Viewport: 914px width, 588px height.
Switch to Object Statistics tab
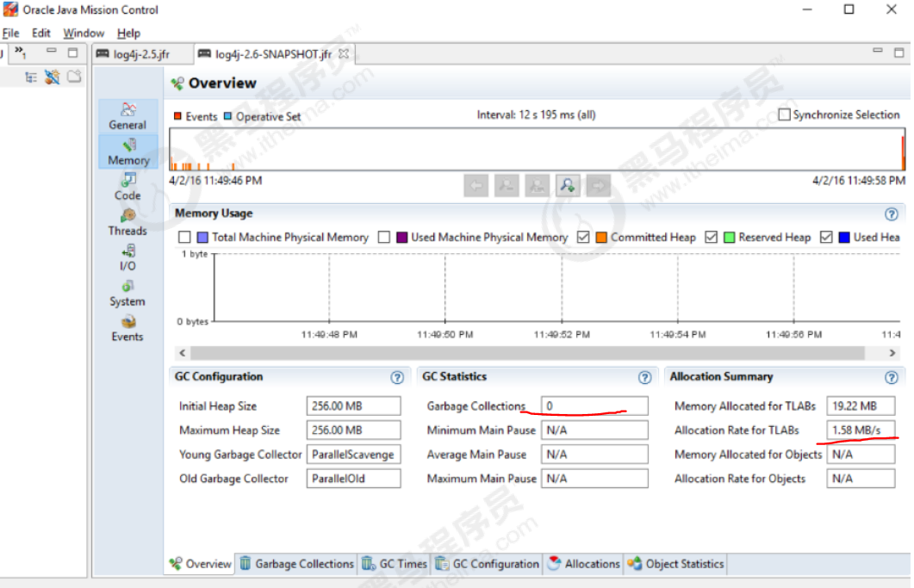point(675,564)
